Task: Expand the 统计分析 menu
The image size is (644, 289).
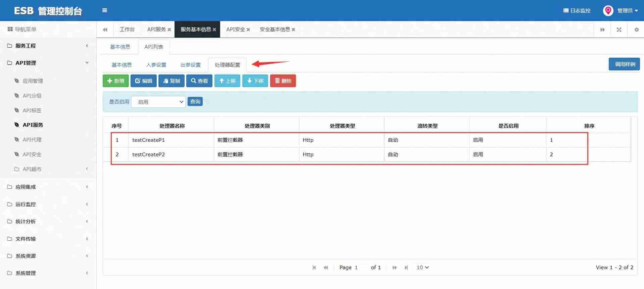Action: [x=48, y=221]
